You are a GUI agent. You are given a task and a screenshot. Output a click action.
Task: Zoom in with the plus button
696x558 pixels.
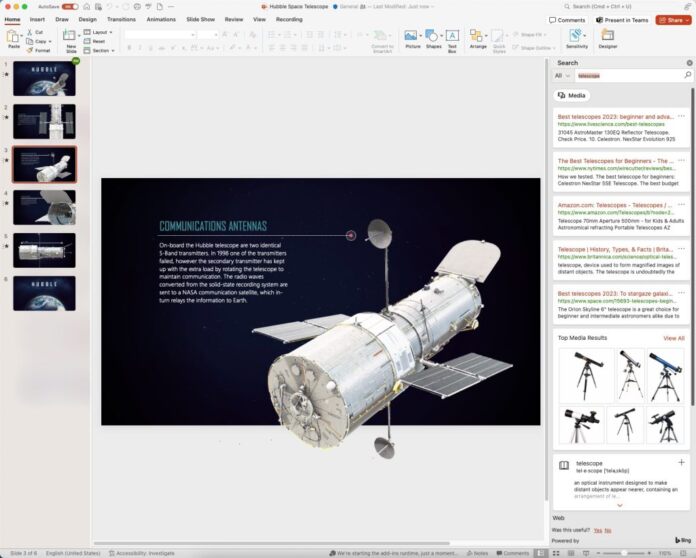coord(649,553)
